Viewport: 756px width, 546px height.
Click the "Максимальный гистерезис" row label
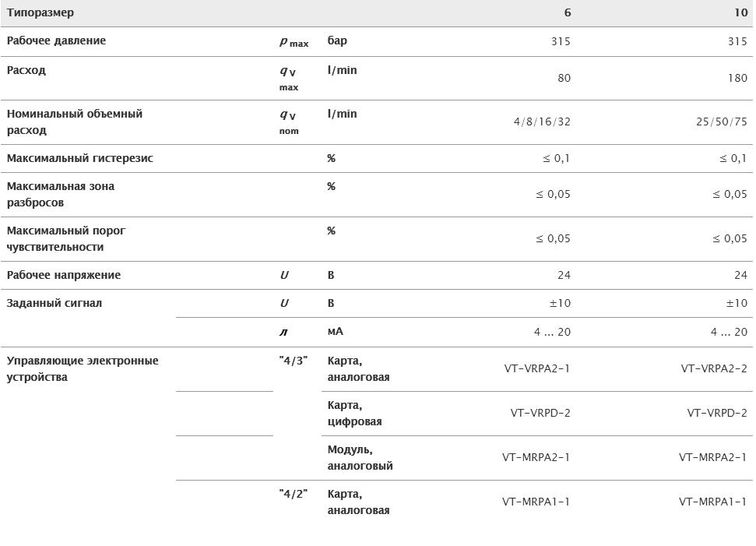click(80, 158)
